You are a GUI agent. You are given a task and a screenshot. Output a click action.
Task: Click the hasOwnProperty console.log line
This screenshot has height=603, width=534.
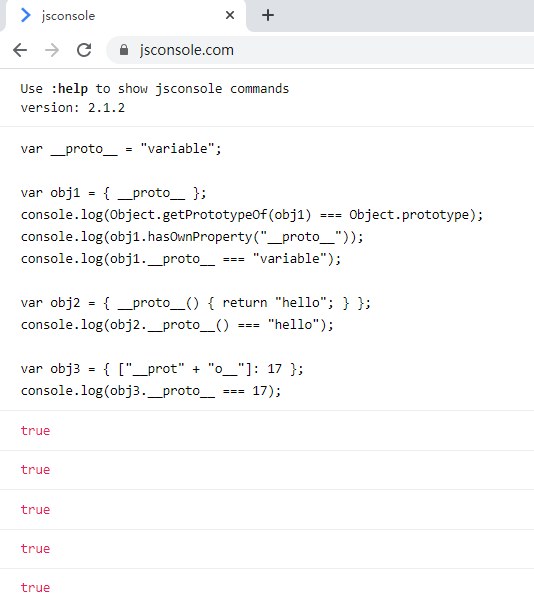(x=192, y=237)
